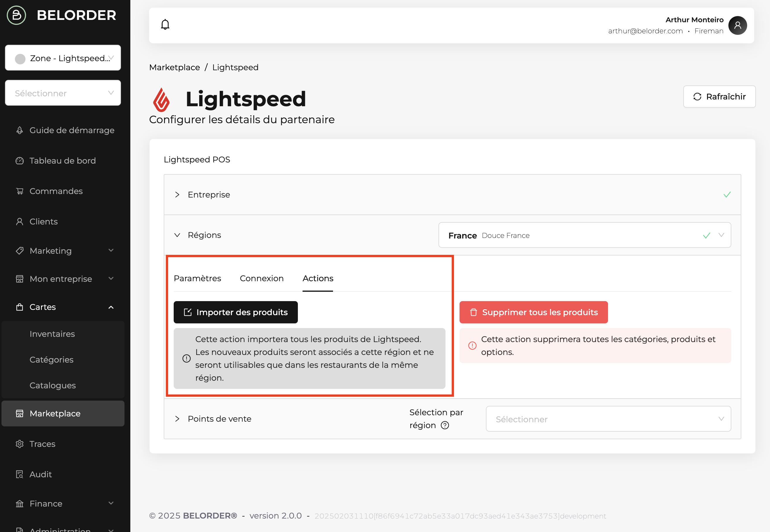The image size is (770, 532).
Task: Click Importer des produits button
Action: point(235,312)
